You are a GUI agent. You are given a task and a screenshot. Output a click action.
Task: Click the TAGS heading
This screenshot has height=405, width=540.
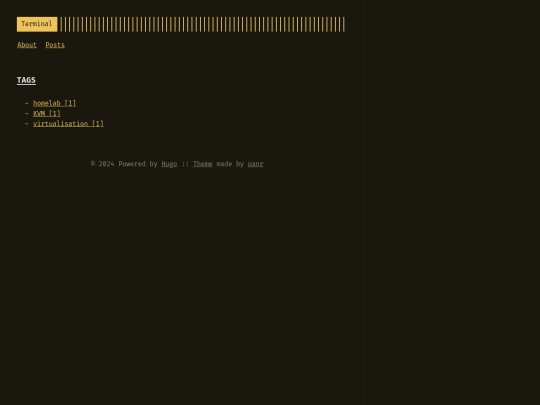pos(26,80)
